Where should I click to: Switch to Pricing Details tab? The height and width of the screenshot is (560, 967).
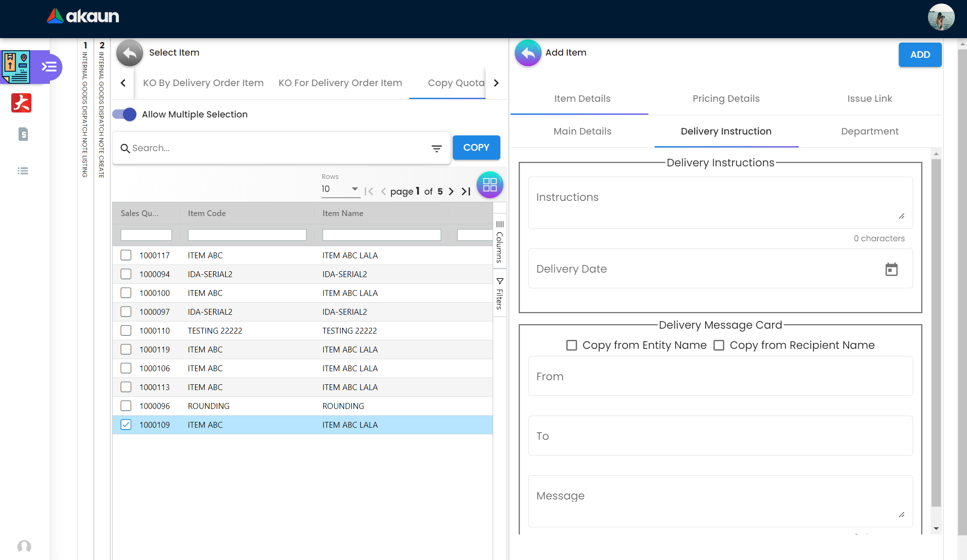[726, 99]
